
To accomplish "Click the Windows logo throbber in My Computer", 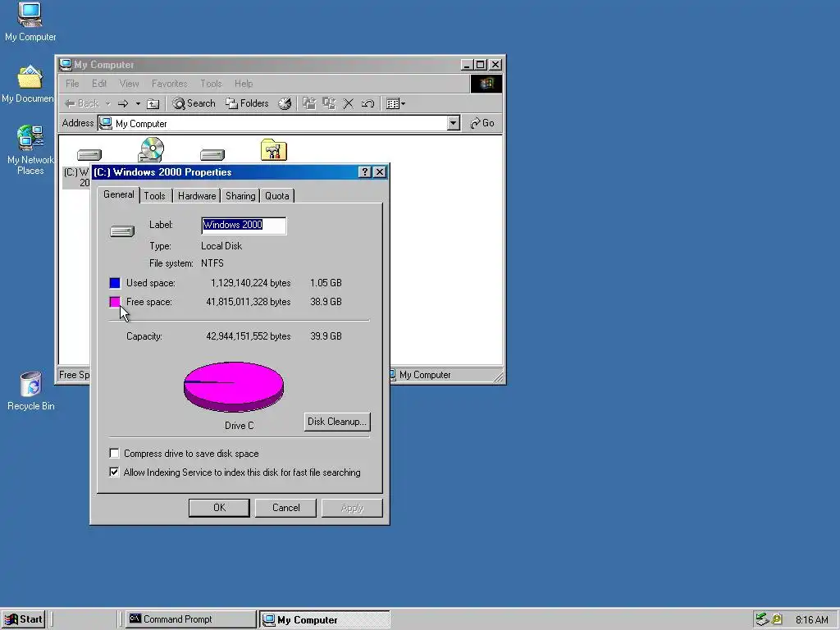I will (x=486, y=83).
